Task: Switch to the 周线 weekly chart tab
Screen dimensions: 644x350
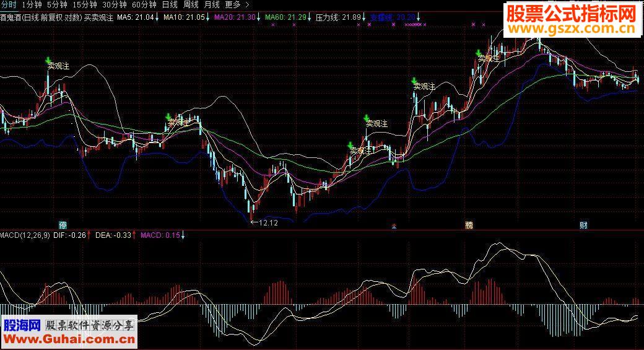Action: (191, 4)
